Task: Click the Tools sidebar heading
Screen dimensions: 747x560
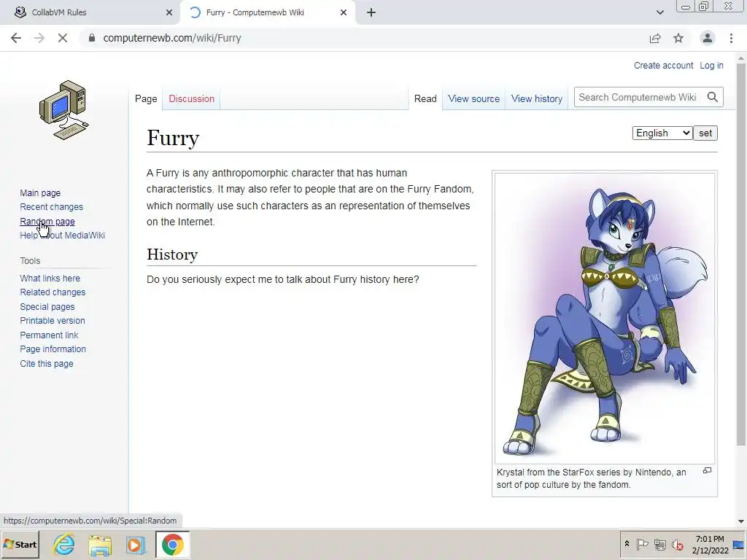Action: pyautogui.click(x=30, y=261)
